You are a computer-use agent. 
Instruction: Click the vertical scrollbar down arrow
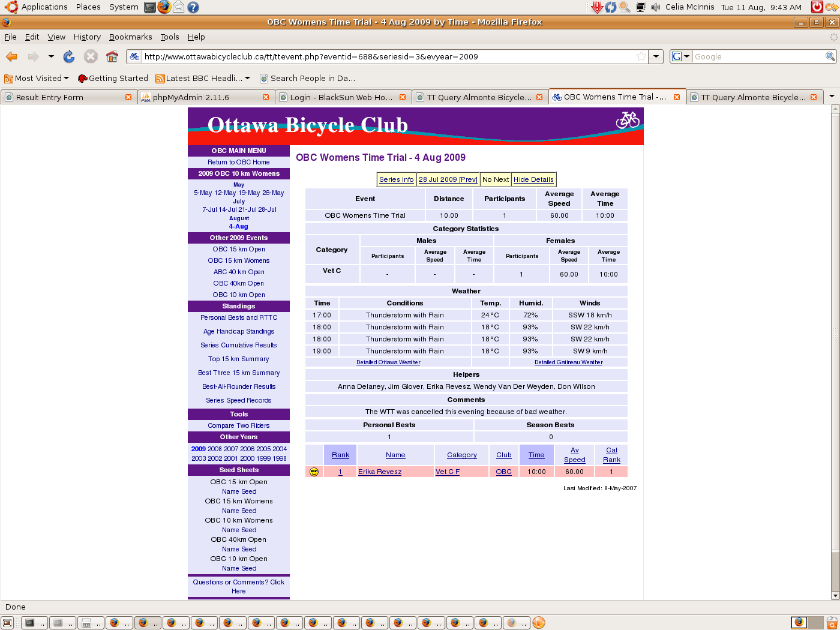(835, 596)
